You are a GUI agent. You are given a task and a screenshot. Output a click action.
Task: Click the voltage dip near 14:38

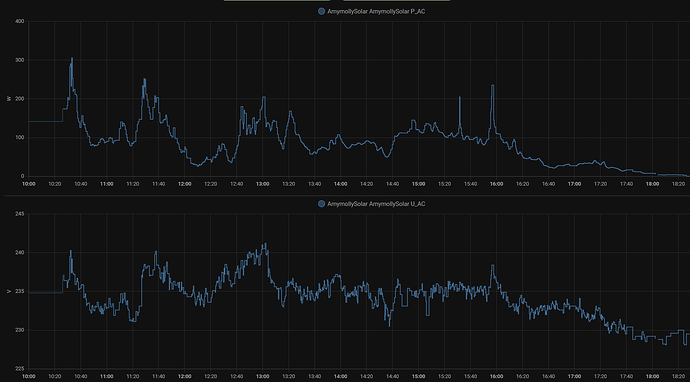click(389, 325)
